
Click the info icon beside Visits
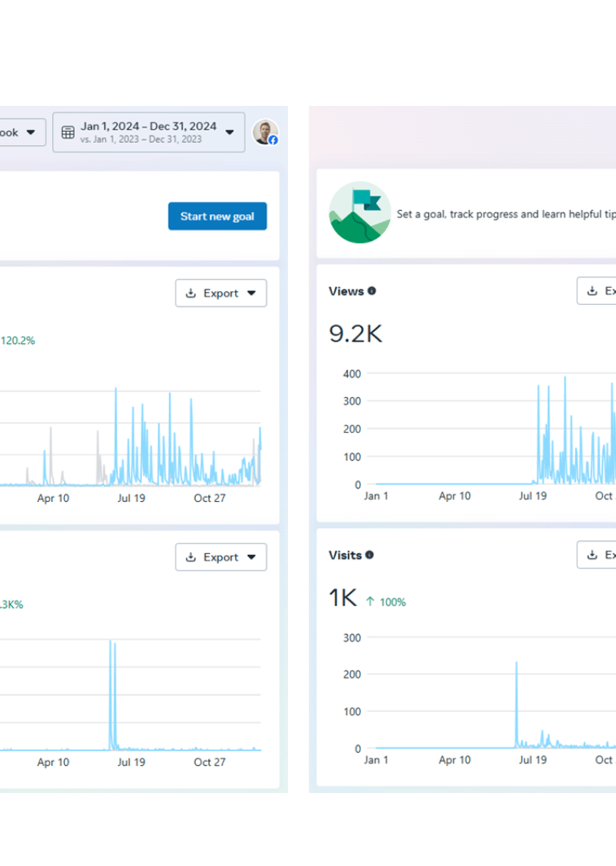[370, 555]
